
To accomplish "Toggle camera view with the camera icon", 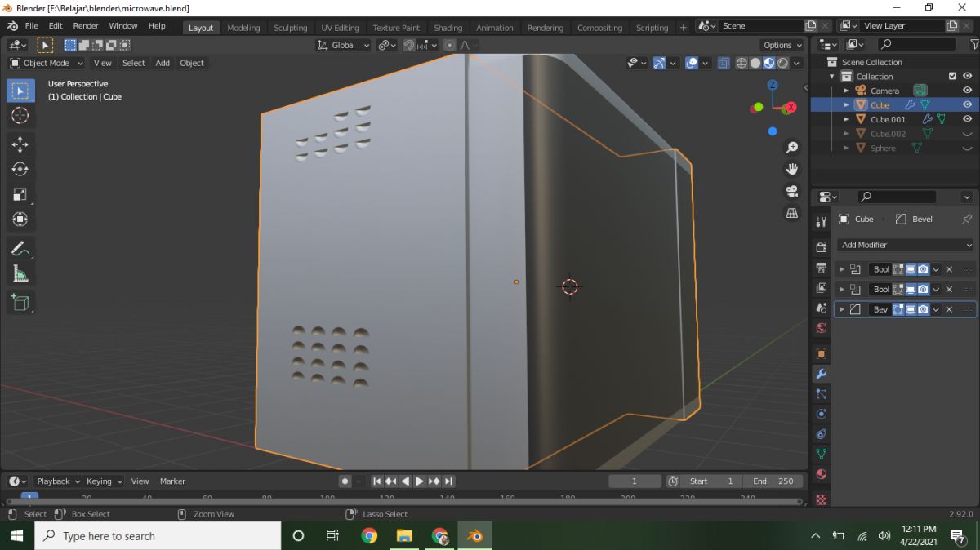I will pyautogui.click(x=791, y=191).
